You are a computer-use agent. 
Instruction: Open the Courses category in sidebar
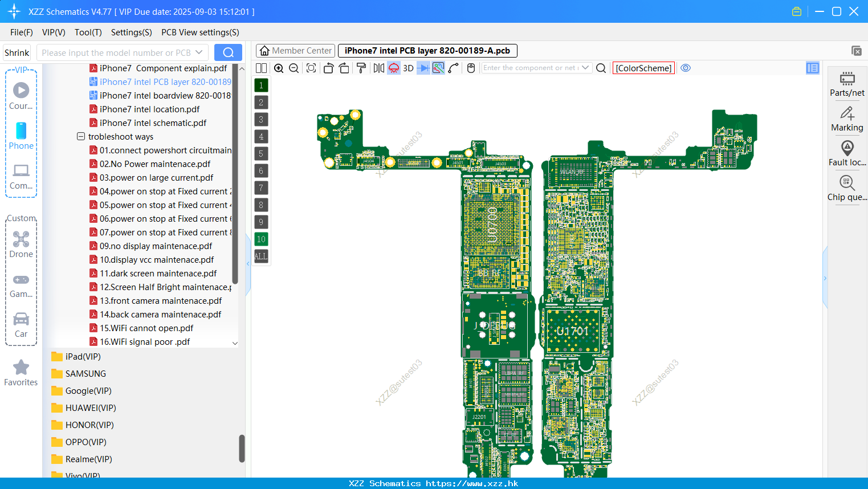(21, 96)
